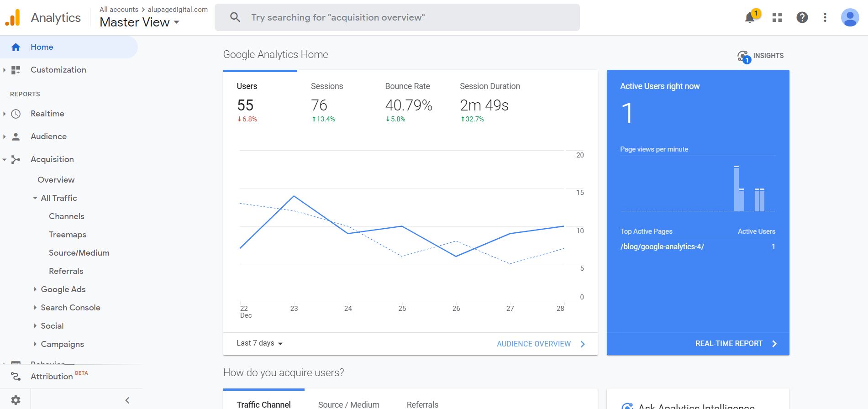This screenshot has height=409, width=868.
Task: Collapse the sidebar with left chevron
Action: pyautogui.click(x=127, y=400)
